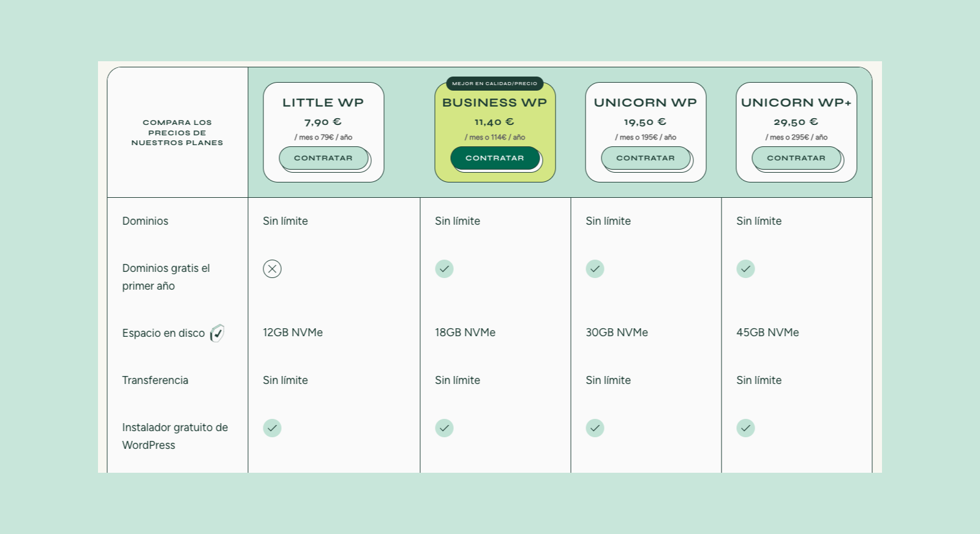Click Unicorn WP free domains check icon
980x534 pixels.
pos(595,269)
